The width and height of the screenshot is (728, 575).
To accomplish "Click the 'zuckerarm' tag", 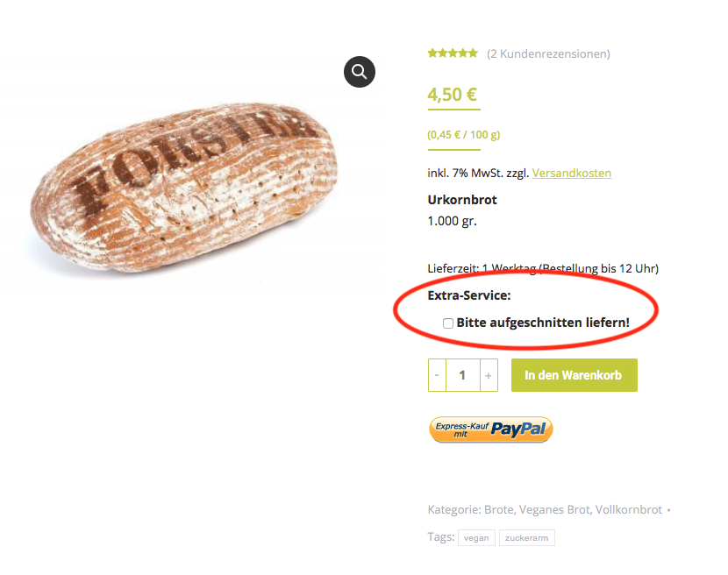I will (526, 537).
